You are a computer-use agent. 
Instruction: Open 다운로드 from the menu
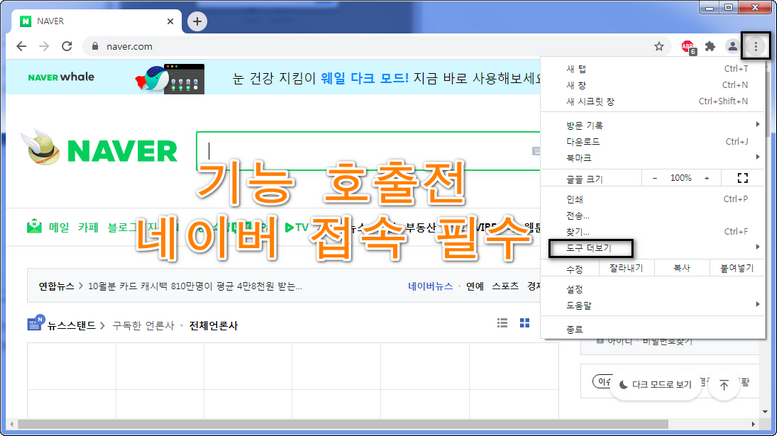point(653,142)
